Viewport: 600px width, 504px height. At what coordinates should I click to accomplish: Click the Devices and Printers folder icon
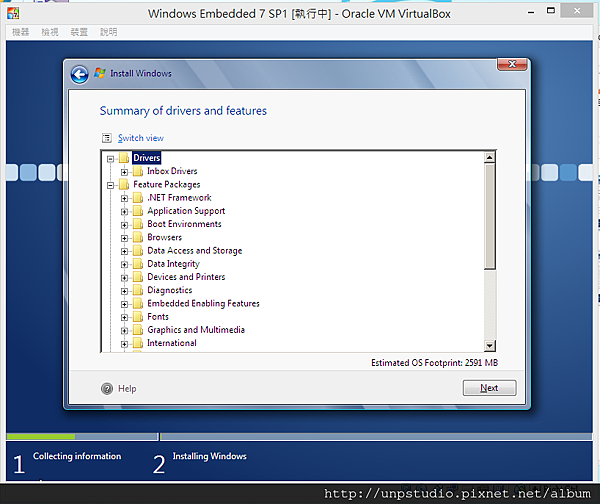138,277
